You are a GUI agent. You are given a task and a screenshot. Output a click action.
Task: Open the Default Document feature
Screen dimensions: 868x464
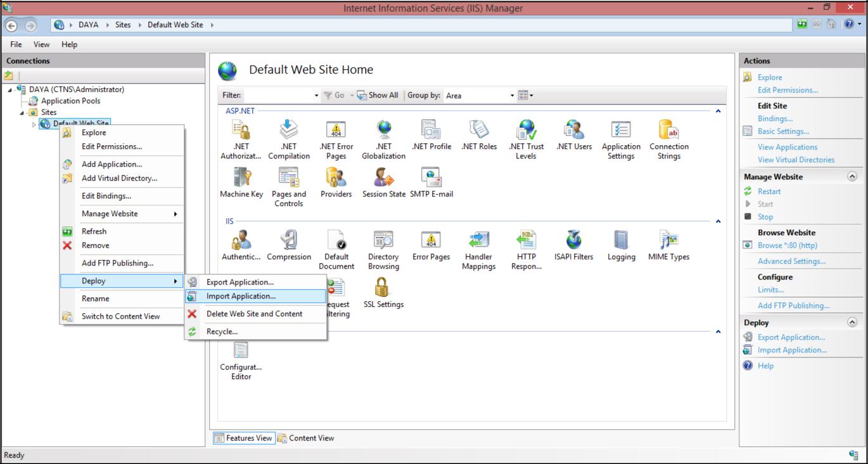[336, 250]
